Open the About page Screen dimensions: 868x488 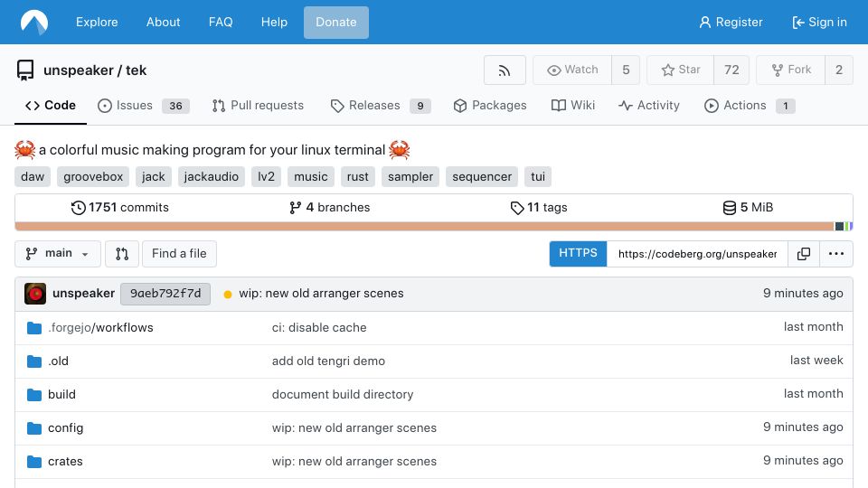point(164,22)
